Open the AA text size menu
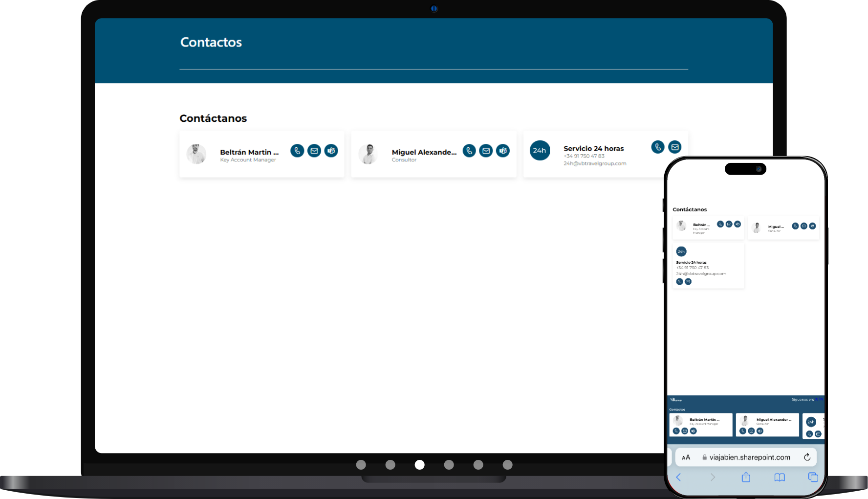Screen dimensions: 868x499 tap(686, 457)
